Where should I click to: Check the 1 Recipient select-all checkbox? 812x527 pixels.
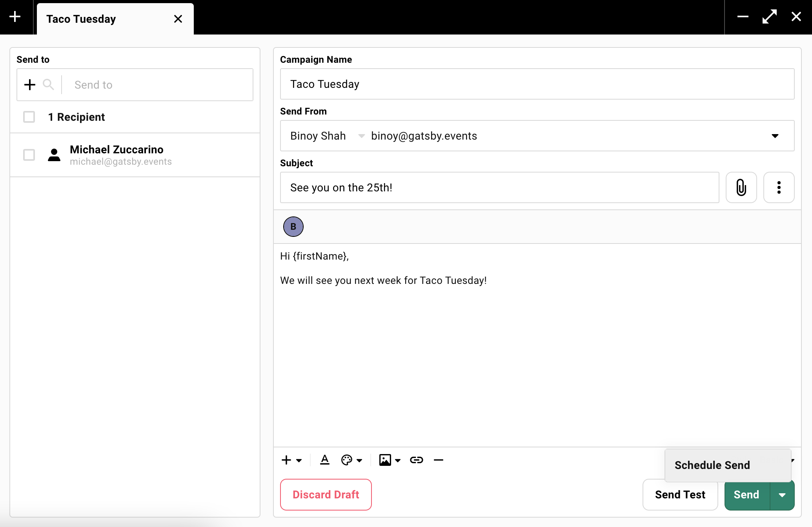click(29, 117)
